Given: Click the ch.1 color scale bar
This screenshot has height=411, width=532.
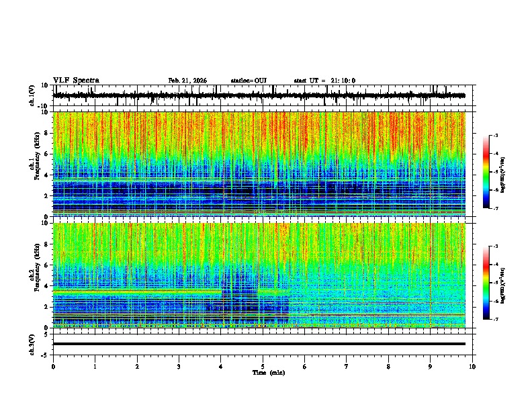Looking at the screenshot, I should 486,172.
